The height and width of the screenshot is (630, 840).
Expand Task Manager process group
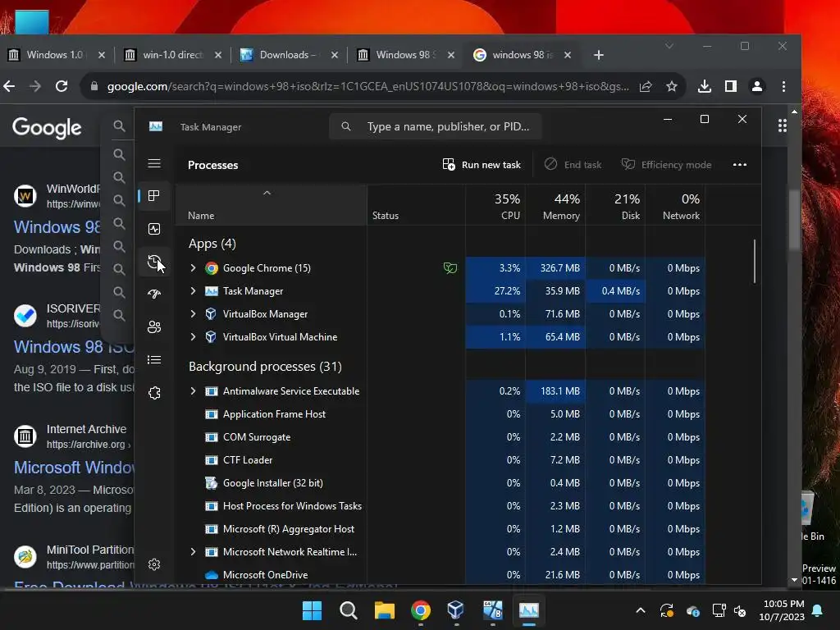click(194, 291)
